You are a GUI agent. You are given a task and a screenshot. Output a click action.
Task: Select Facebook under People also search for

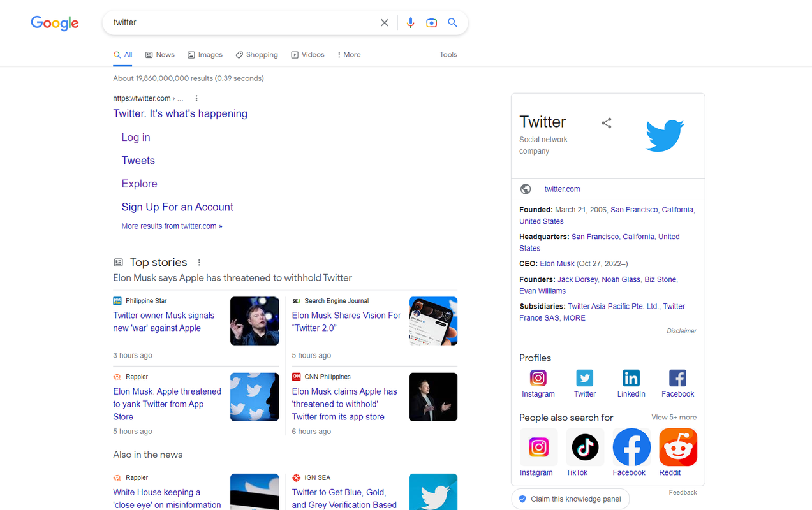pos(631,453)
